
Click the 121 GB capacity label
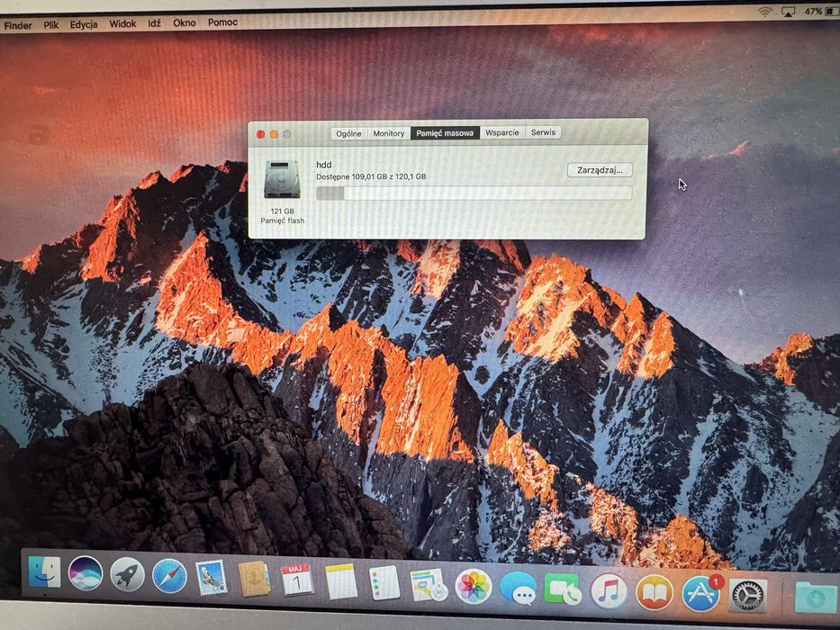click(x=283, y=211)
